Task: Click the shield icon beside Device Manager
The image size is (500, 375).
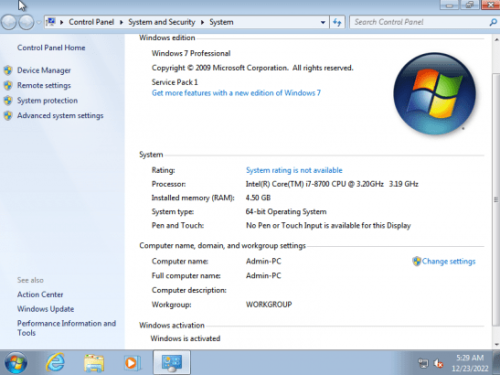Action: click(8, 70)
